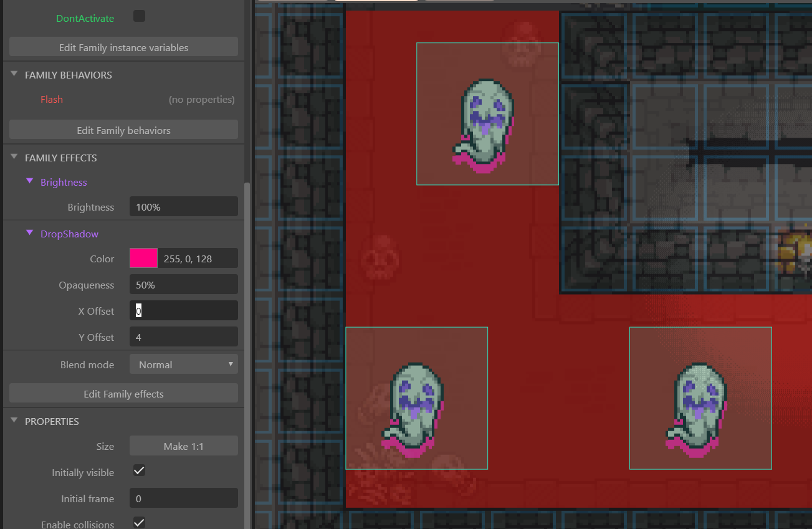Collapse the Brightness effect properties
Viewport: 812px width, 529px height.
(29, 181)
